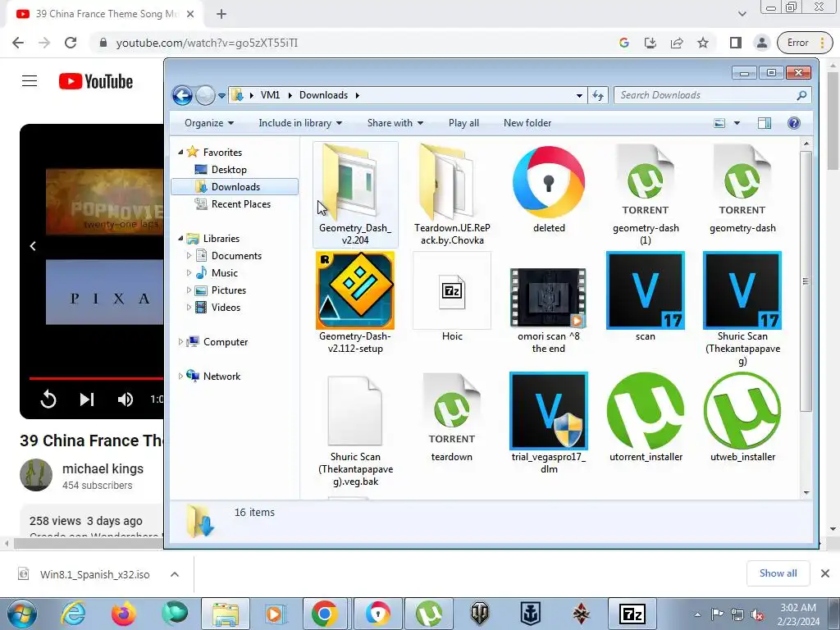
Task: Replay the YouTube video
Action: pos(48,399)
